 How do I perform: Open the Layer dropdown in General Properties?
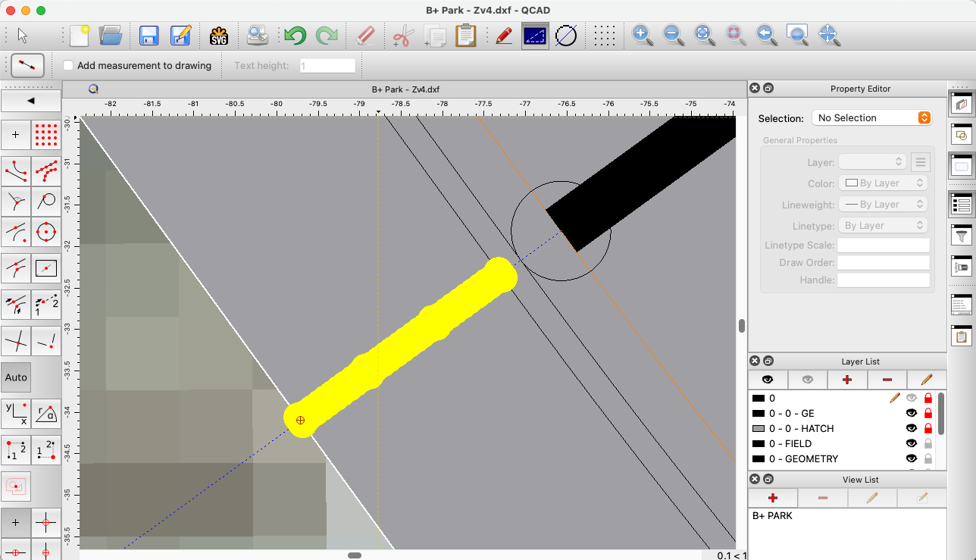(873, 162)
